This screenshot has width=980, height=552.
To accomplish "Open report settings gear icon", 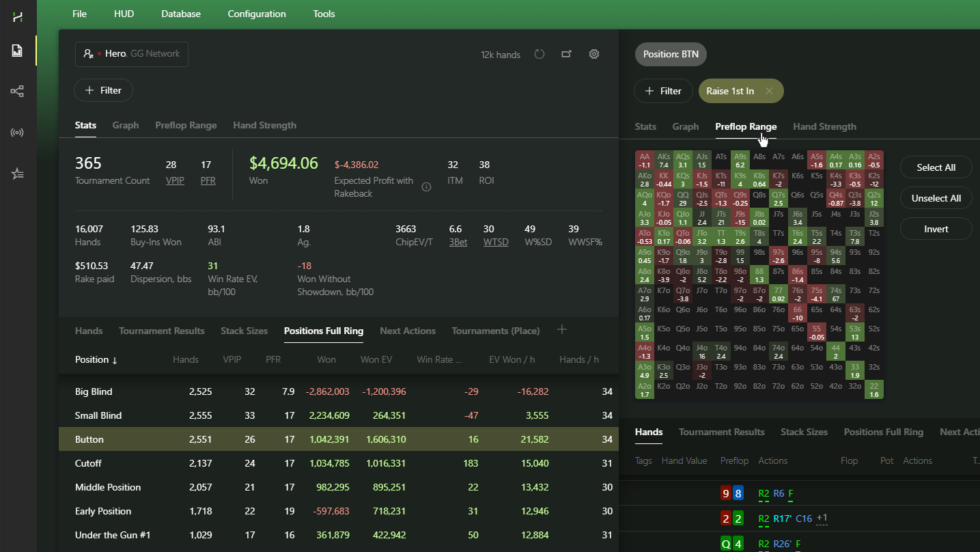I will pos(594,54).
